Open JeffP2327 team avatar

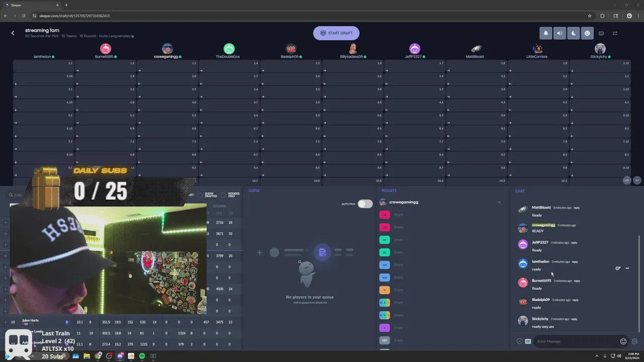click(x=415, y=49)
